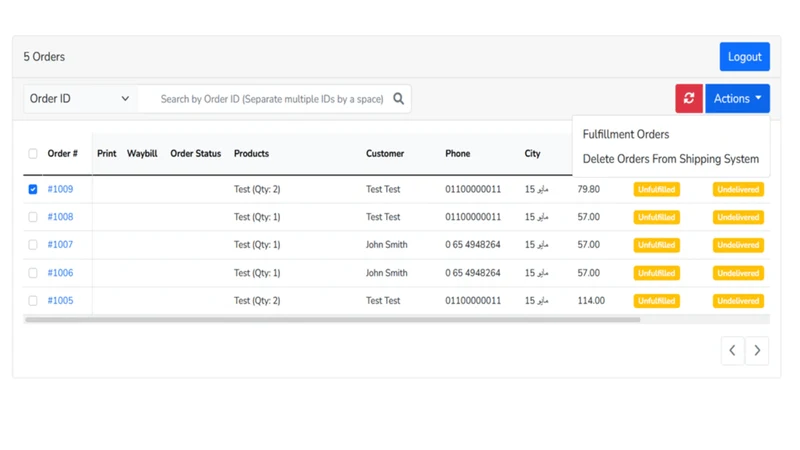Screen dimensions: 800x450
Task: Click the Products column header
Action: 251,154
